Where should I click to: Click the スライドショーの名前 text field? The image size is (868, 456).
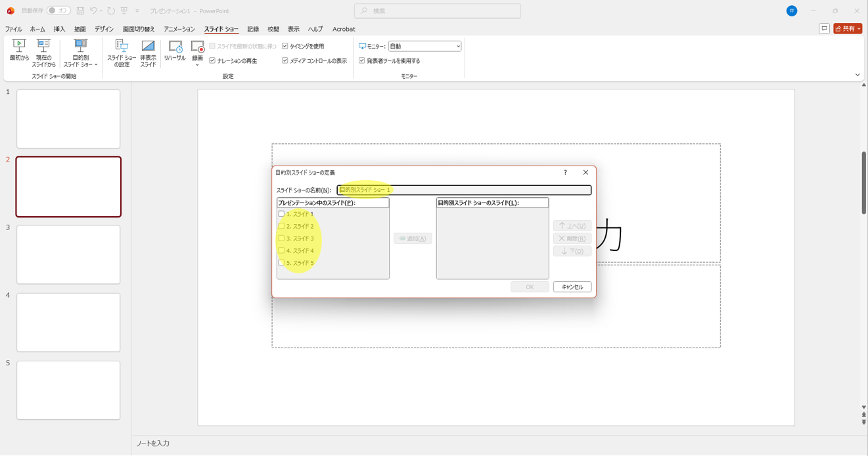point(464,190)
